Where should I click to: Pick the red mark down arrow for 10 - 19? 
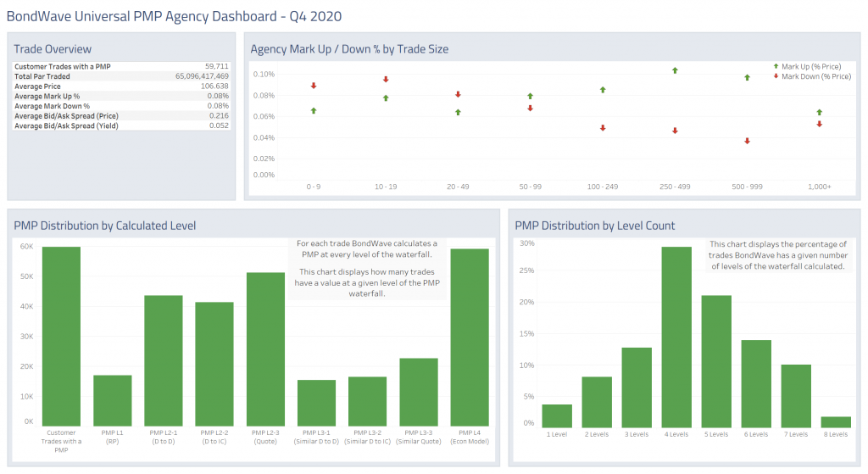tap(386, 80)
